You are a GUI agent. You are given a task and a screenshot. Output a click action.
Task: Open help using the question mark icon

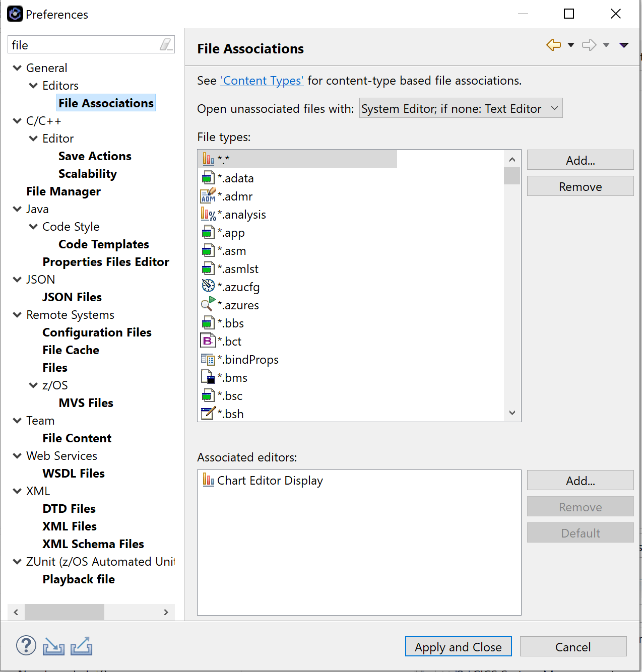point(26,645)
